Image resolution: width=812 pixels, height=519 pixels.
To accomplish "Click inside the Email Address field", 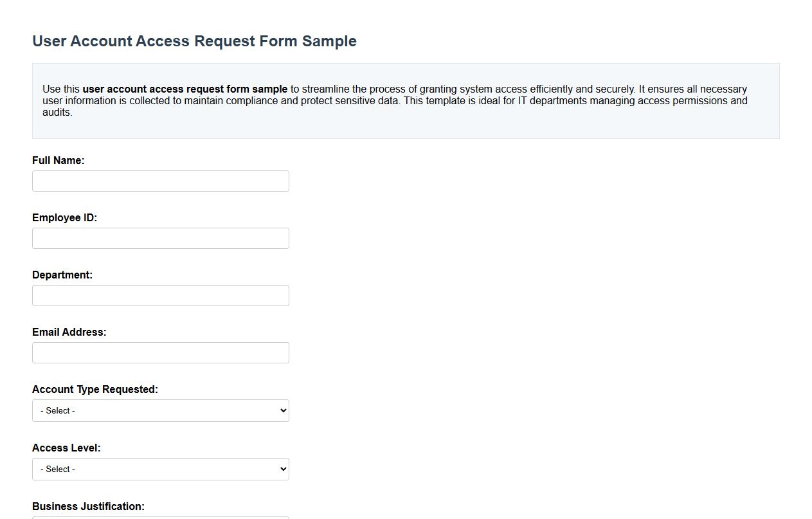I will [x=160, y=352].
